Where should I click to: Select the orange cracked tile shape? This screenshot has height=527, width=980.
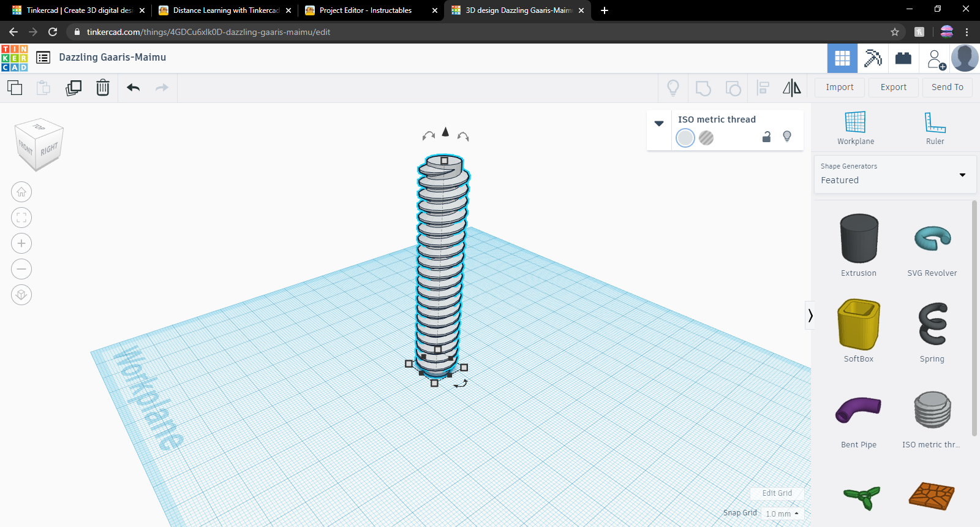tap(932, 496)
